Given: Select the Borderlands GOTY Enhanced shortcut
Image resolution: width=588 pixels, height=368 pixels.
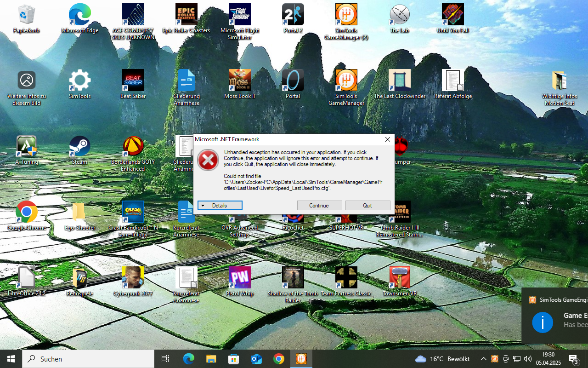Looking at the screenshot, I should pyautogui.click(x=133, y=154).
